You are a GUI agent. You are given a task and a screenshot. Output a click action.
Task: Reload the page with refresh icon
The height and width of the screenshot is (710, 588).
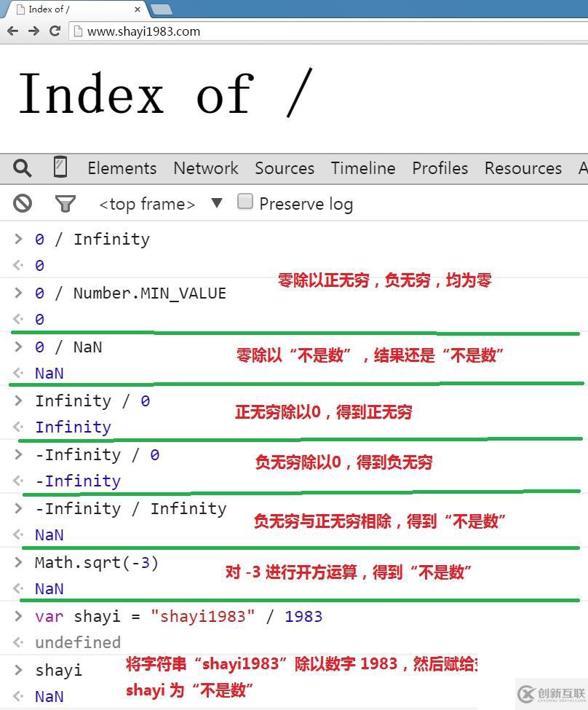tap(55, 31)
